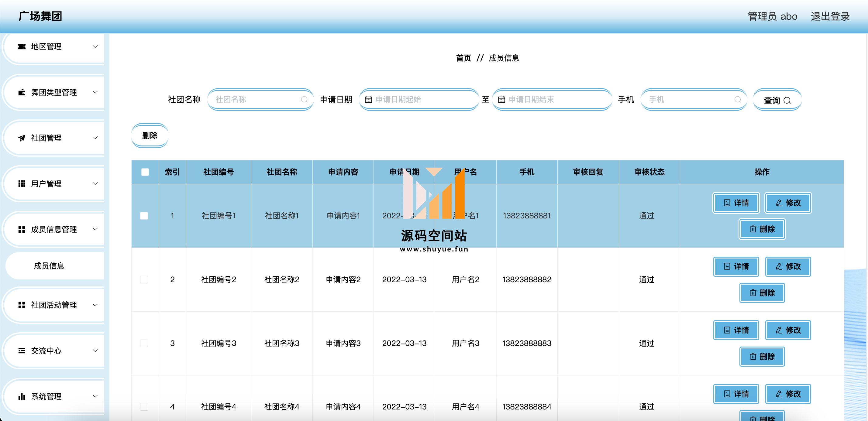868x421 pixels.
Task: Click document icon on row 2 详情
Action: pyautogui.click(x=727, y=266)
